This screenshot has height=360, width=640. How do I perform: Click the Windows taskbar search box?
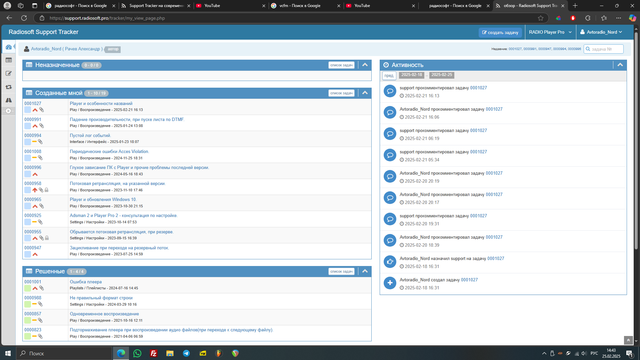coord(64,353)
